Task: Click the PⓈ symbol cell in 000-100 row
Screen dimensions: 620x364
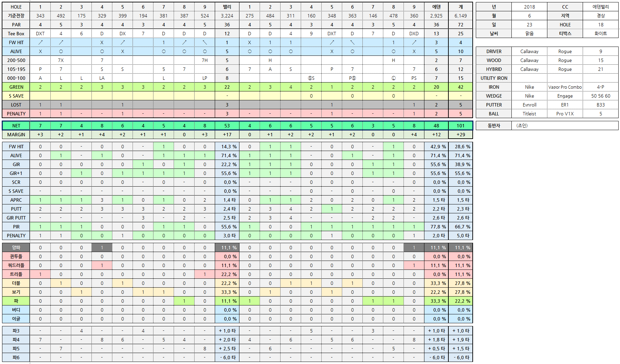Action: tap(352, 78)
